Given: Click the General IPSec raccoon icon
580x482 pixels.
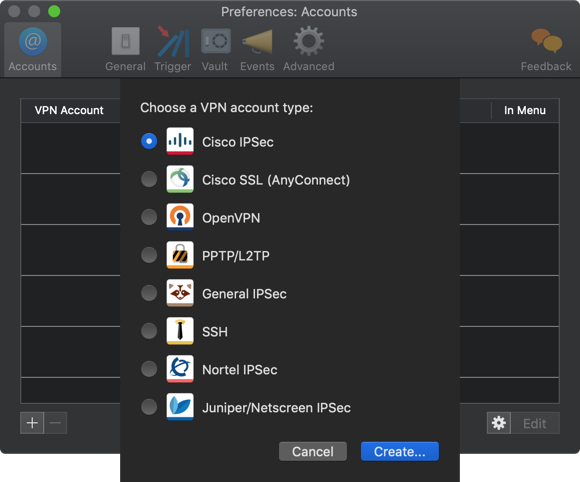Looking at the screenshot, I should pyautogui.click(x=180, y=293).
